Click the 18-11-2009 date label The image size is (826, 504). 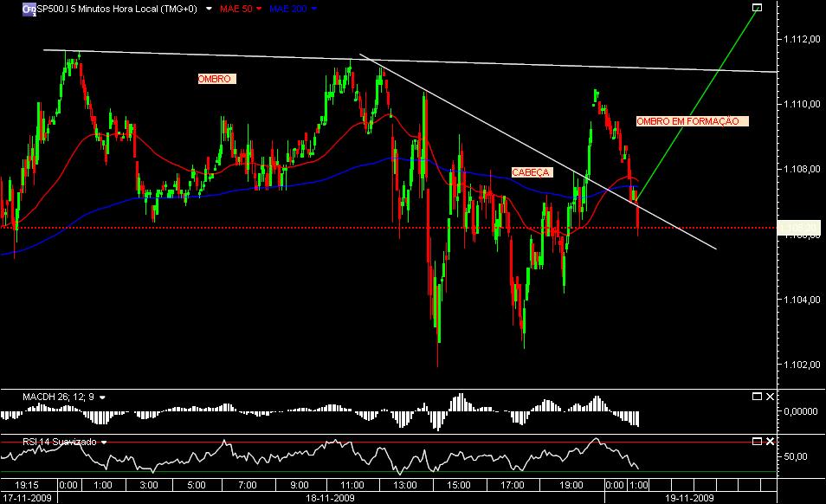(x=330, y=498)
